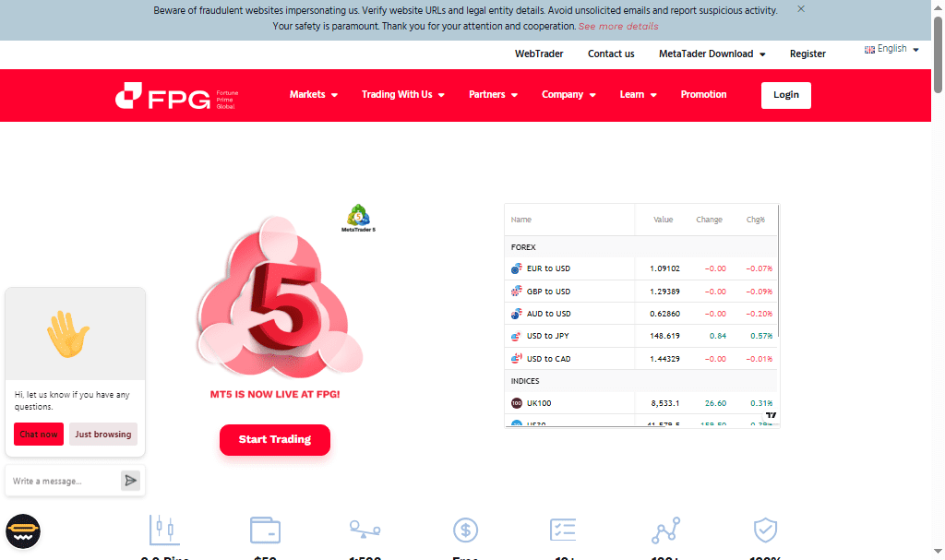The height and width of the screenshot is (560, 945).
Task: Click the FPG Fortune Prime Global logo
Action: click(x=177, y=95)
